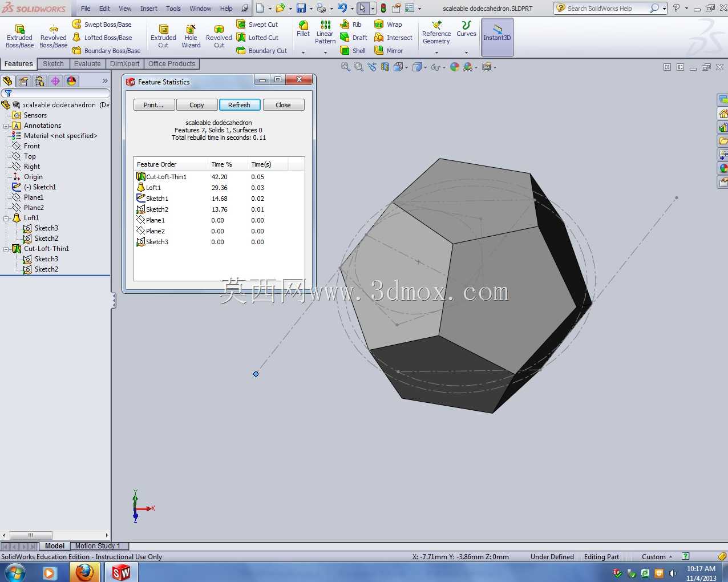
Task: Click Windows Start button
Action: 15,572
